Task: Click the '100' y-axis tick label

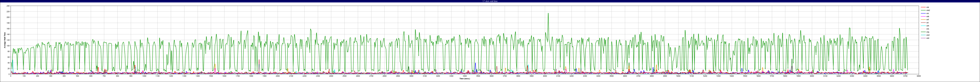Action: coord(8,46)
